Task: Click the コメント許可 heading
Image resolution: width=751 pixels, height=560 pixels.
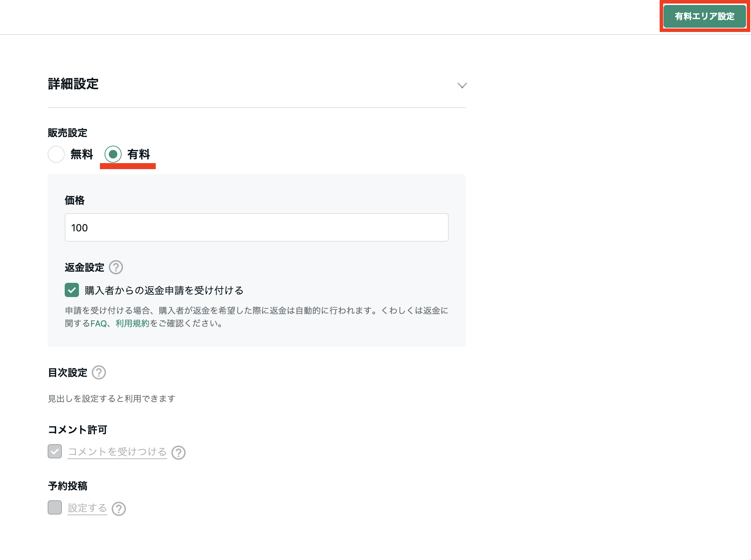Action: click(x=78, y=430)
